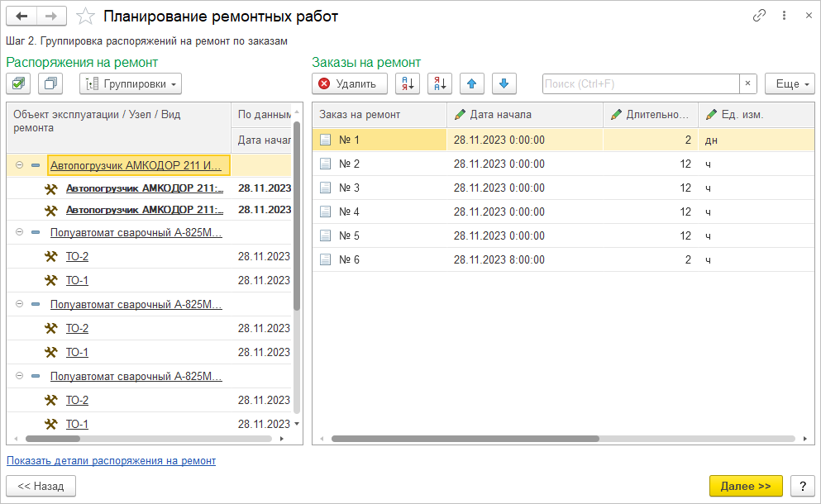Click ТО-1 under third Полуавтомат сварочный
Screen dimensions: 821x504
77,424
